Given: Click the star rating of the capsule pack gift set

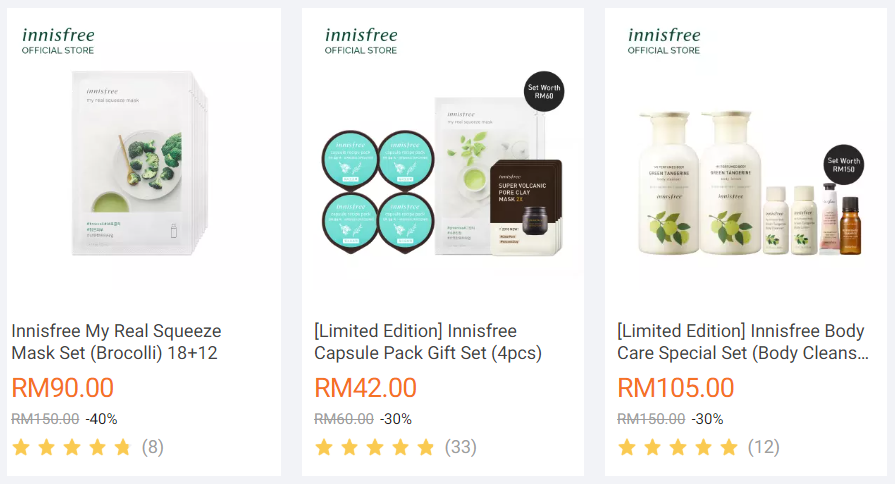Looking at the screenshot, I should pyautogui.click(x=375, y=447).
